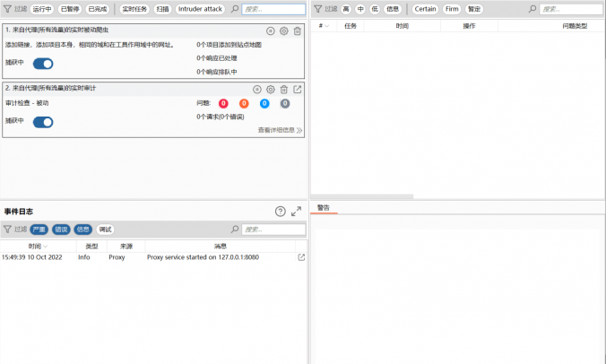Expand the event log panel to fullscreen
This screenshot has height=364, width=606.
click(x=297, y=212)
